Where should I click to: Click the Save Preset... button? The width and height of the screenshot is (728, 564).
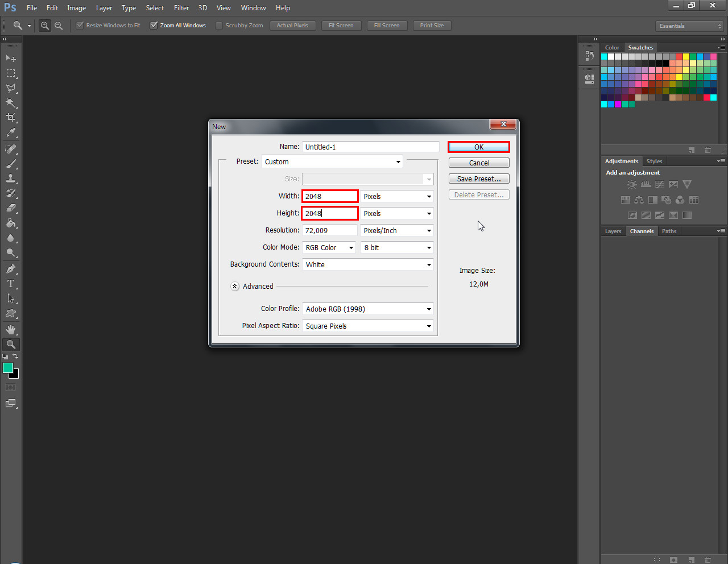click(x=479, y=179)
